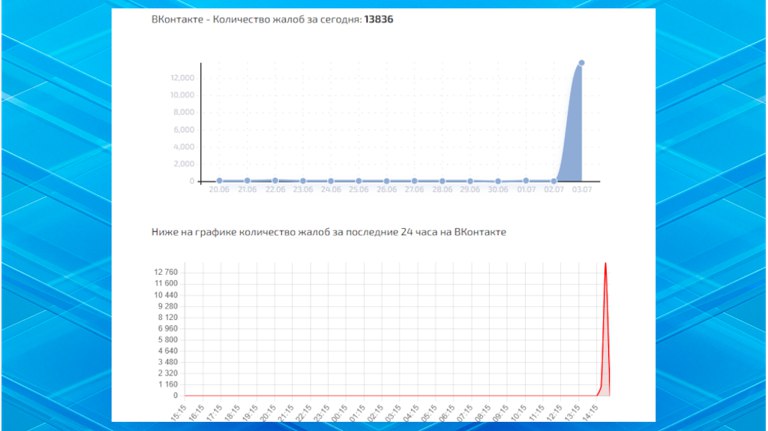Select the 25.06 data point marker
This screenshot has height=431, width=768.
pos(359,181)
